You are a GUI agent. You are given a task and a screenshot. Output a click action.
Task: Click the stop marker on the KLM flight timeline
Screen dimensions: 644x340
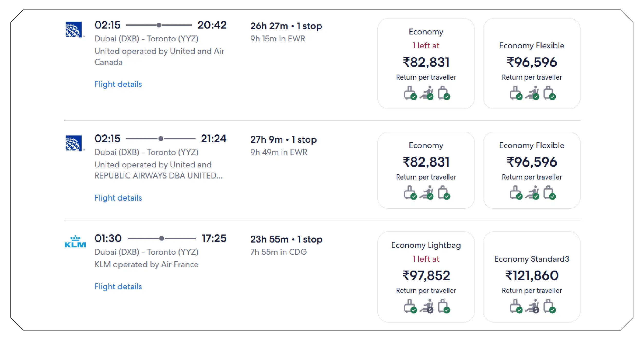point(162,238)
